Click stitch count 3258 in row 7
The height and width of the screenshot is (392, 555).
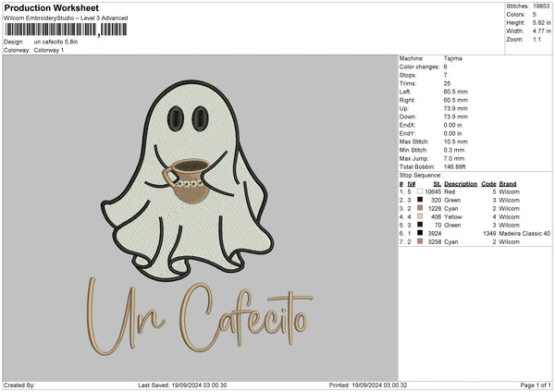[435, 242]
